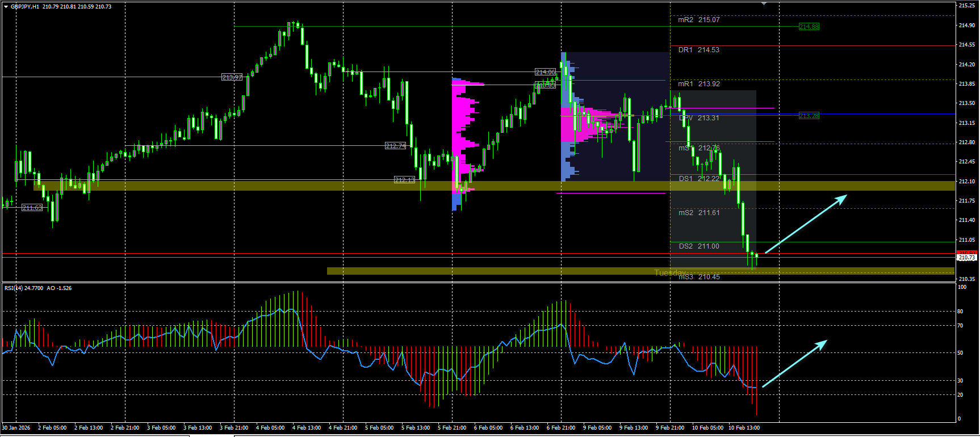
Task: Click the 50 level on the RSI scale
Action: (x=960, y=353)
